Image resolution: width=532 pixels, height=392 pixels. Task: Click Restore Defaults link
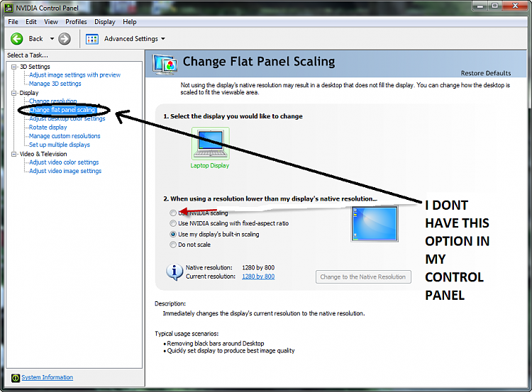click(485, 73)
